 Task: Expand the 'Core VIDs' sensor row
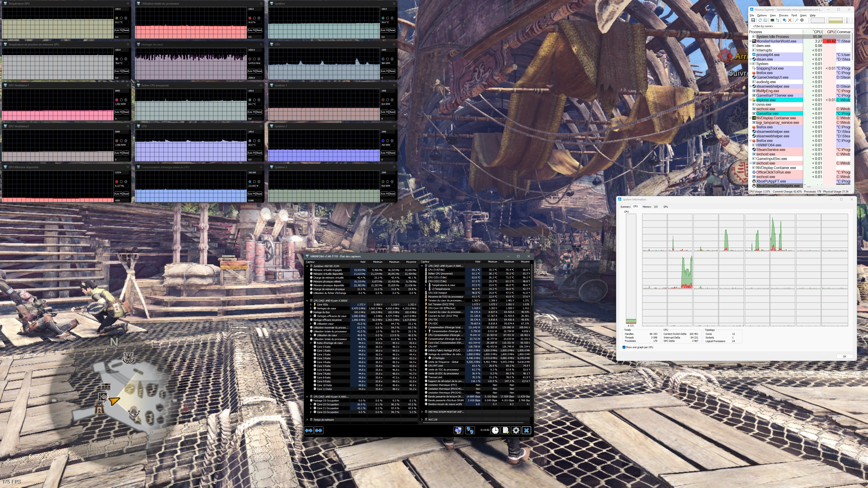[311, 305]
